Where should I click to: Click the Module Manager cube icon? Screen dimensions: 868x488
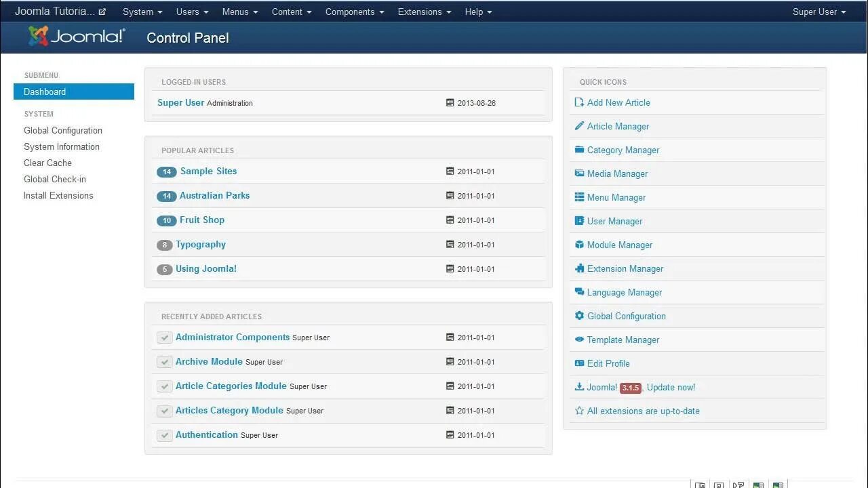[x=578, y=245]
